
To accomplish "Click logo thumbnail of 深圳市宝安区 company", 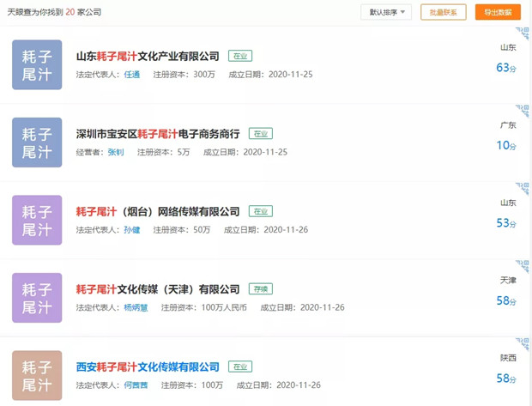I will (37, 142).
